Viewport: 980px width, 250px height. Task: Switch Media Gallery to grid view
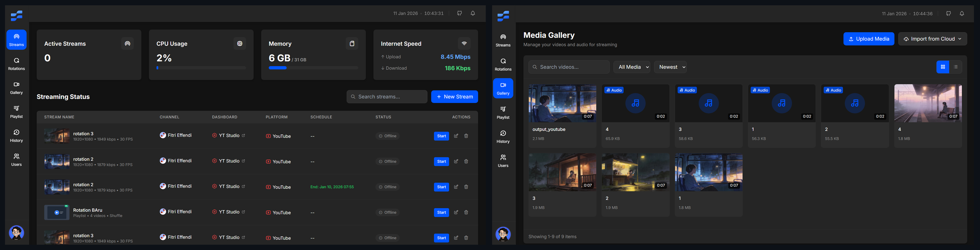[x=943, y=67]
